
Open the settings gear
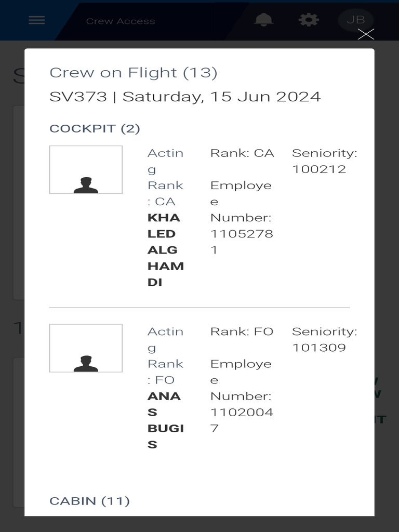pyautogui.click(x=309, y=20)
